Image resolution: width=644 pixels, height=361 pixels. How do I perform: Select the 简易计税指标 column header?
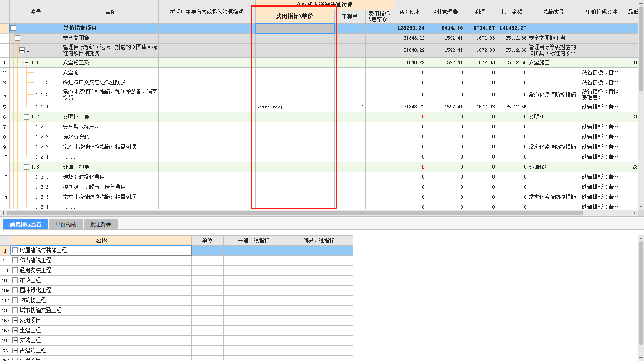pyautogui.click(x=319, y=240)
